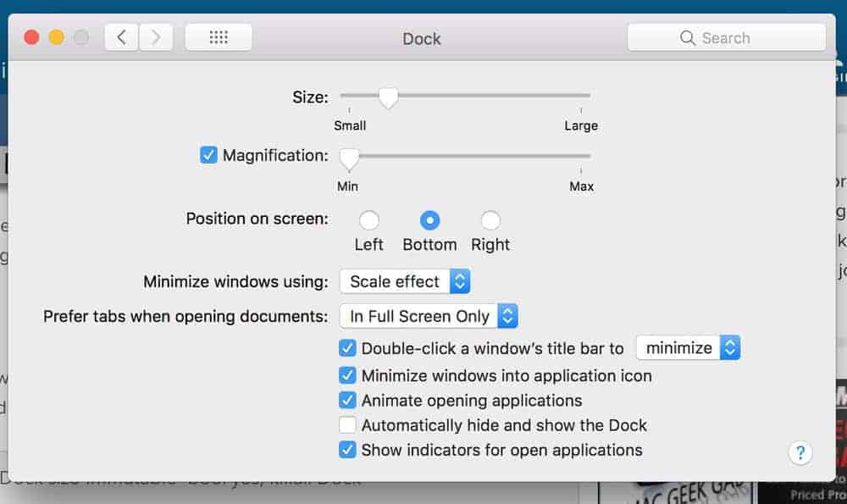Image resolution: width=847 pixels, height=504 pixels.
Task: Click the magnifying glass search icon
Action: [x=688, y=38]
